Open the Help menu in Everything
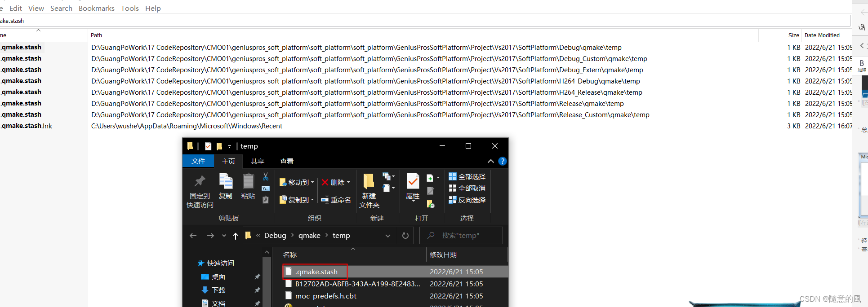This screenshot has height=307, width=868. 153,8
